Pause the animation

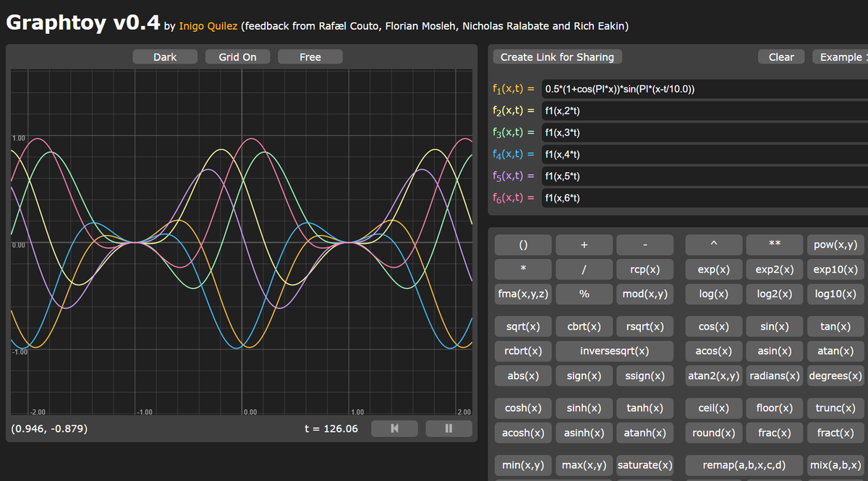[x=448, y=428]
